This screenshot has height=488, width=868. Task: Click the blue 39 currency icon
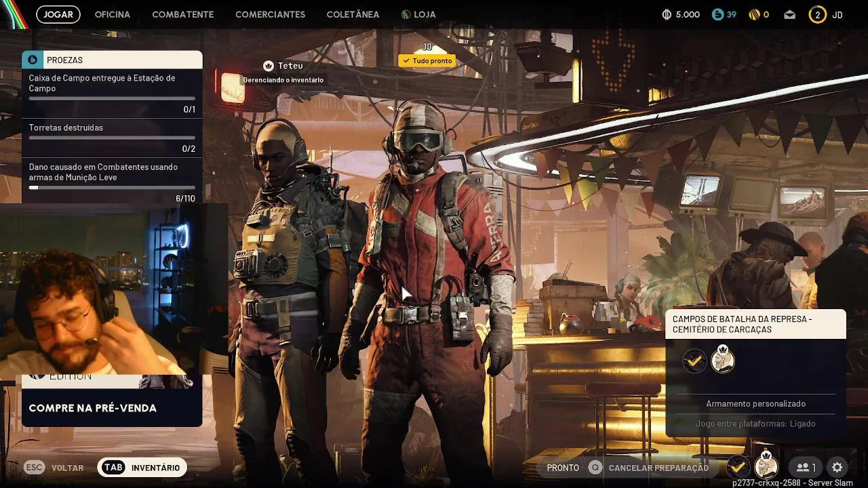point(717,14)
